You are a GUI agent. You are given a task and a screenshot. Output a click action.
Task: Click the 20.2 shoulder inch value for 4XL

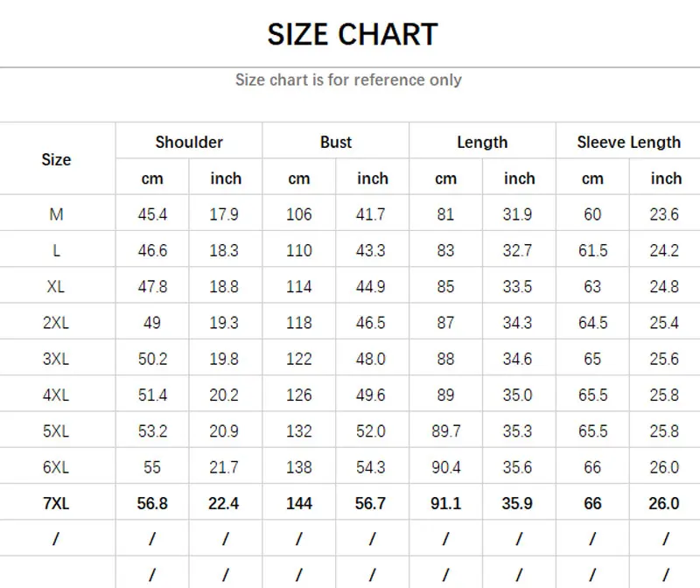pyautogui.click(x=225, y=395)
